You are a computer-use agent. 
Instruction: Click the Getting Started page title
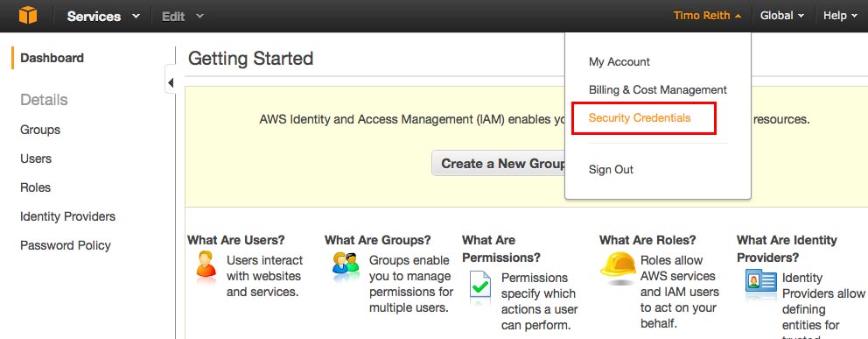251,58
